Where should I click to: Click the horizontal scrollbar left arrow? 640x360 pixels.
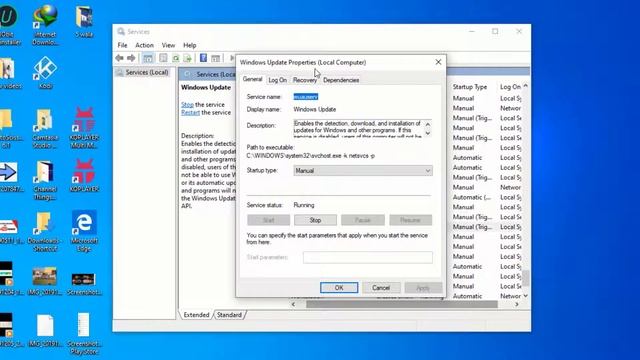293,304
